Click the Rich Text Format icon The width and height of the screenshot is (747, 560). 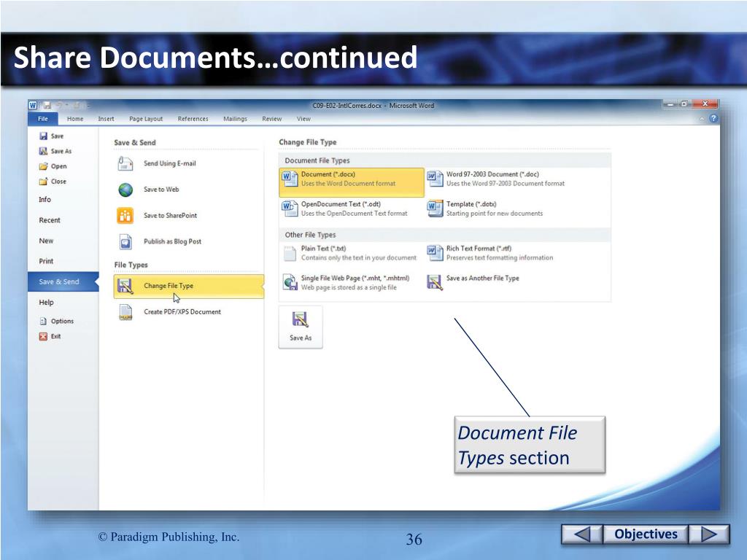tap(435, 253)
